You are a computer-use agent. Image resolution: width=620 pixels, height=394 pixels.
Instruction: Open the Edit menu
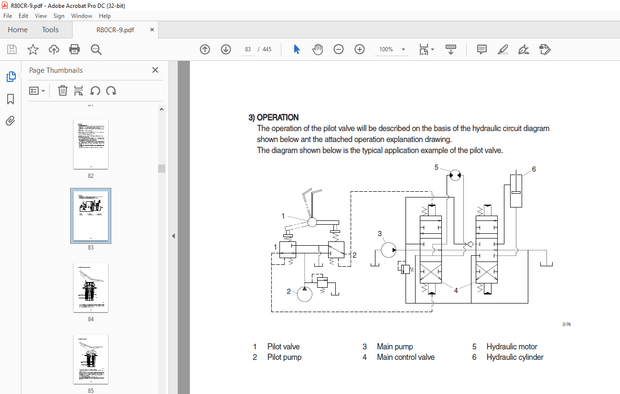coord(23,16)
